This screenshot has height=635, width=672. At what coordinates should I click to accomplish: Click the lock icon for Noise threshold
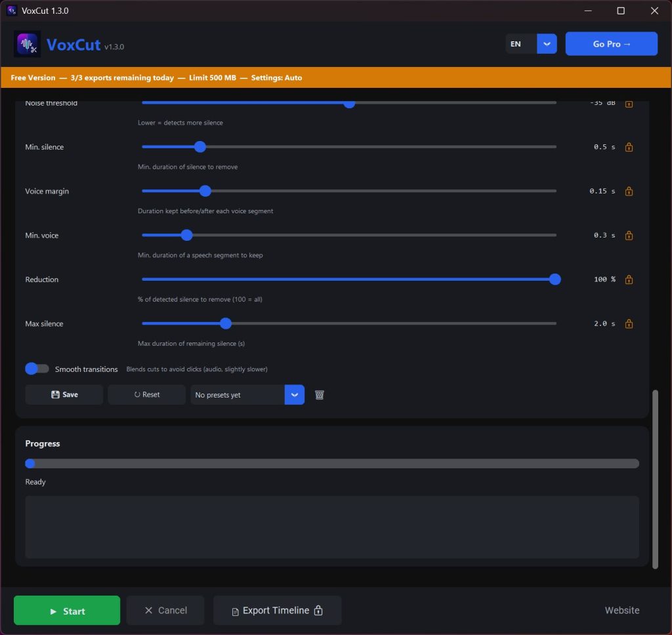629,104
